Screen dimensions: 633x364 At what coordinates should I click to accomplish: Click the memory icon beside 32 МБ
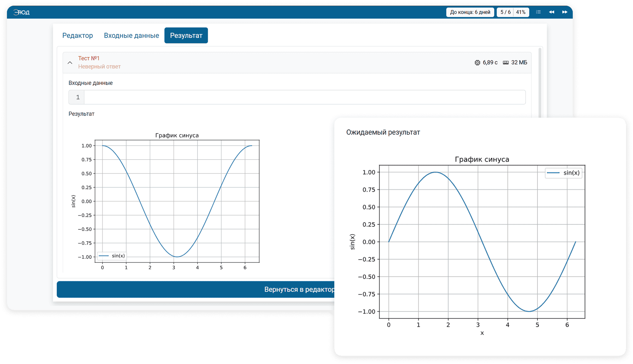[x=506, y=62]
